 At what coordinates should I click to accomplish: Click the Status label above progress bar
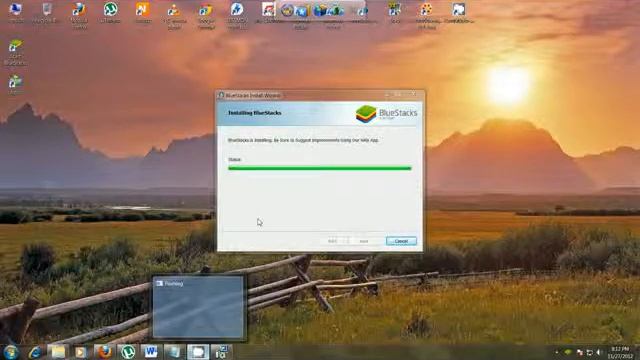[x=235, y=159]
